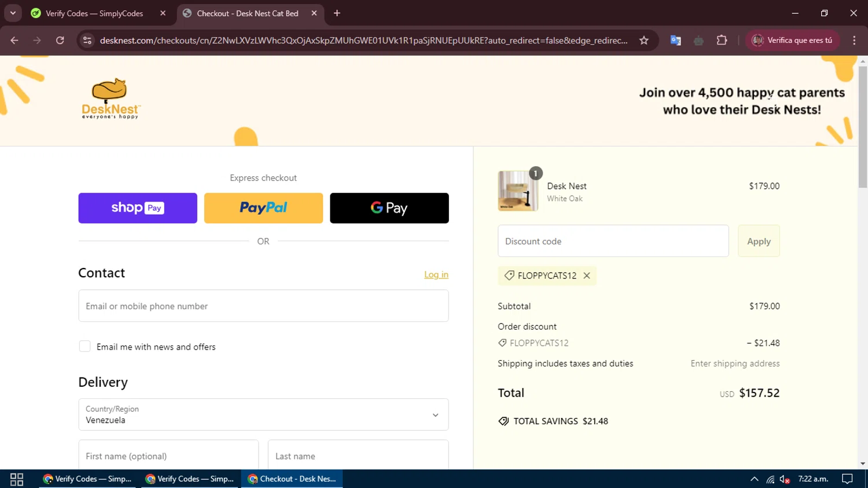
Task: Open the Google Translate extension
Action: 675,41
